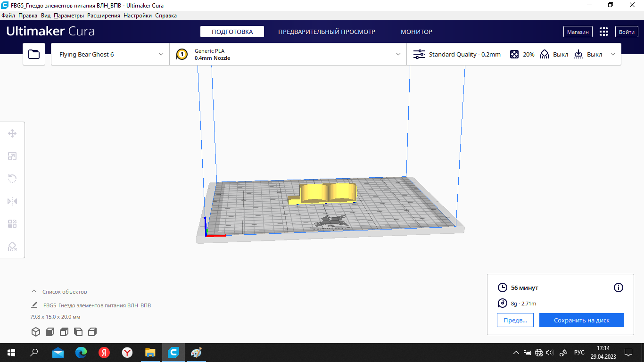The width and height of the screenshot is (644, 362).
Task: Click the print settings sliders icon
Action: click(x=419, y=54)
